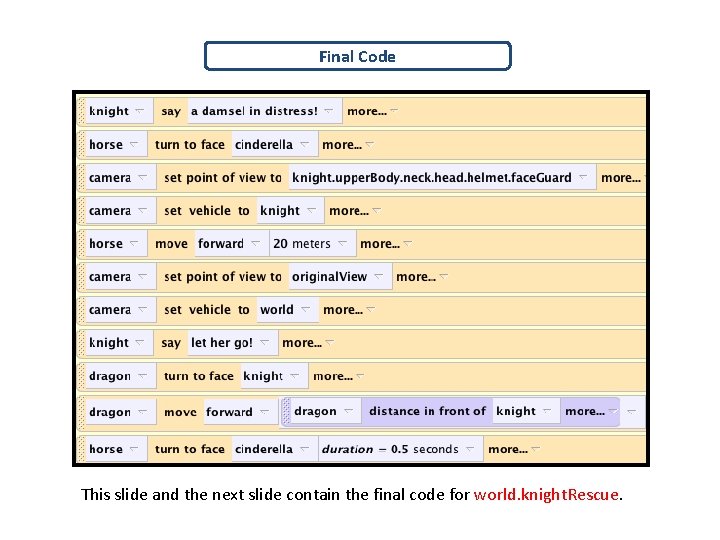The image size is (720, 540).
Task: Click 'distance in front of' label
Action: click(x=427, y=411)
